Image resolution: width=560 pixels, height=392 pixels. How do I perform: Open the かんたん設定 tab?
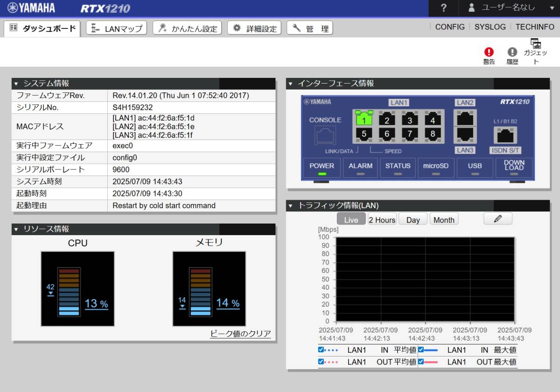click(x=188, y=28)
